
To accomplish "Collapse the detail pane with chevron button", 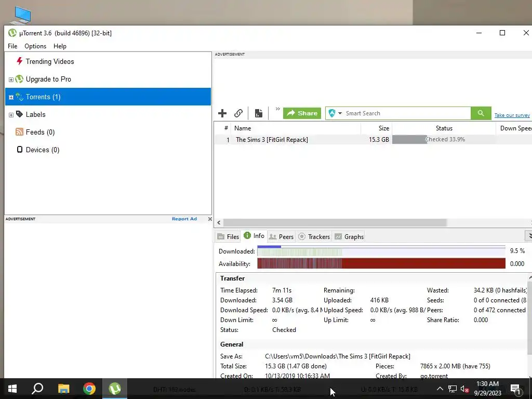I will click(529, 235).
